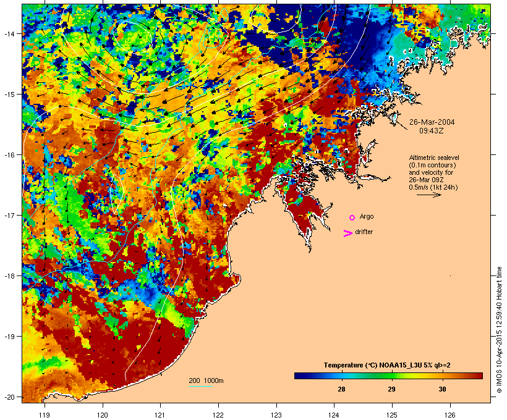Click the '(0.1m contours)' caption line
Viewport: 507px width, 420px height.
432,165
